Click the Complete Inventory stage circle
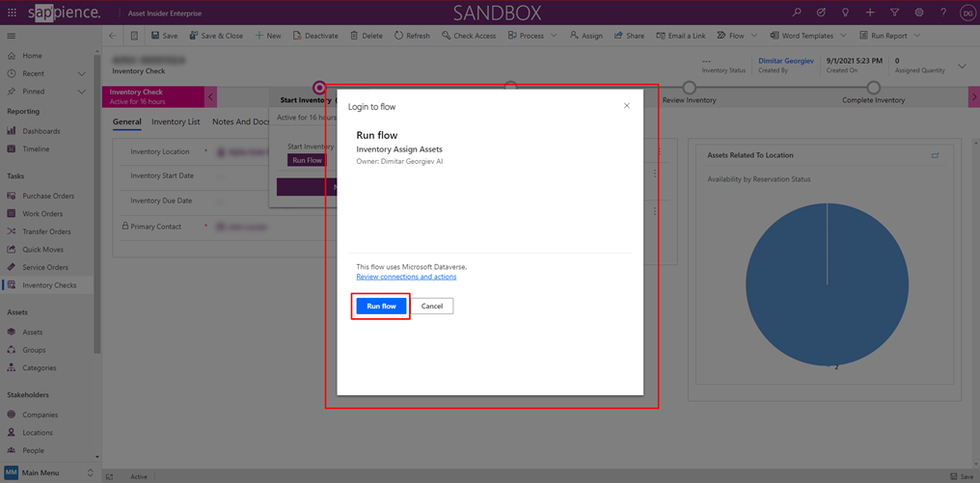Image resolution: width=980 pixels, height=483 pixels. point(873,88)
